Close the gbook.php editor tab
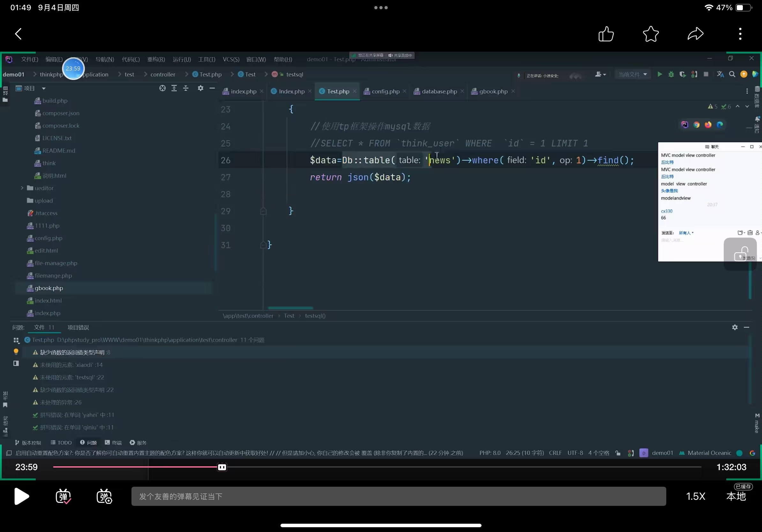Image resolution: width=762 pixels, height=532 pixels. point(513,91)
